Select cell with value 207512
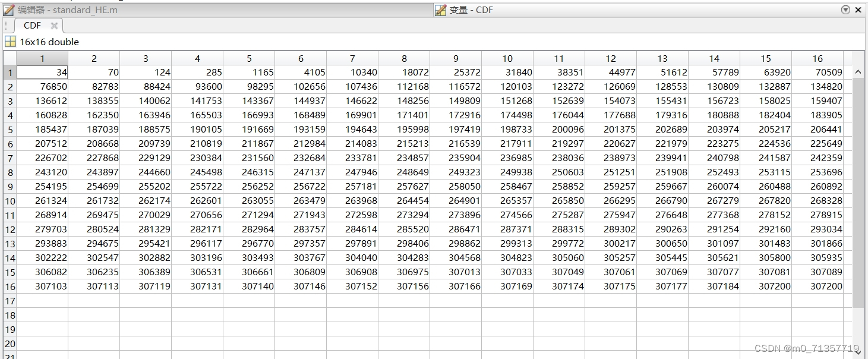 click(x=42, y=143)
